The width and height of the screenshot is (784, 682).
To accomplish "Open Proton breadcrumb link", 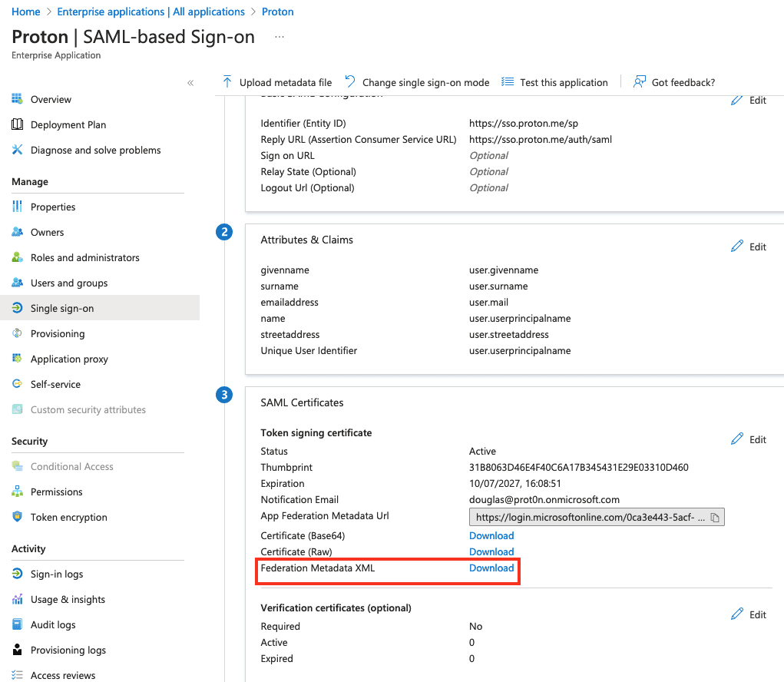I will point(278,12).
